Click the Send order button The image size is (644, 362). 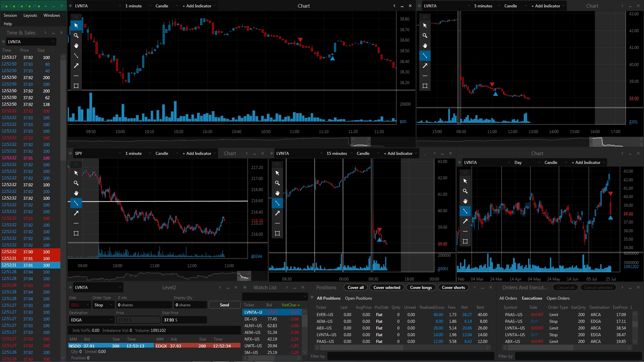pyautogui.click(x=224, y=305)
